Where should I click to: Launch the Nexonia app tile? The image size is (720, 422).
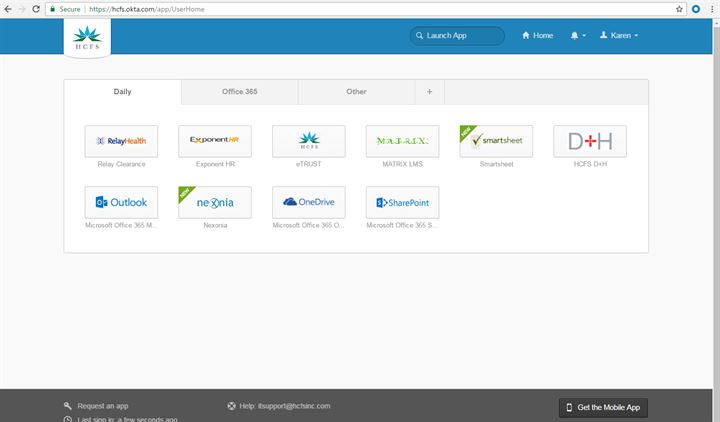click(x=215, y=202)
